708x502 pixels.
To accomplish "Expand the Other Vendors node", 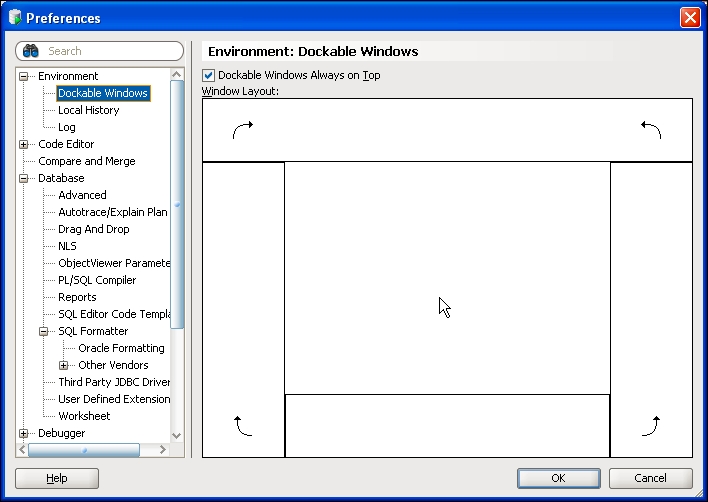I will [x=64, y=365].
